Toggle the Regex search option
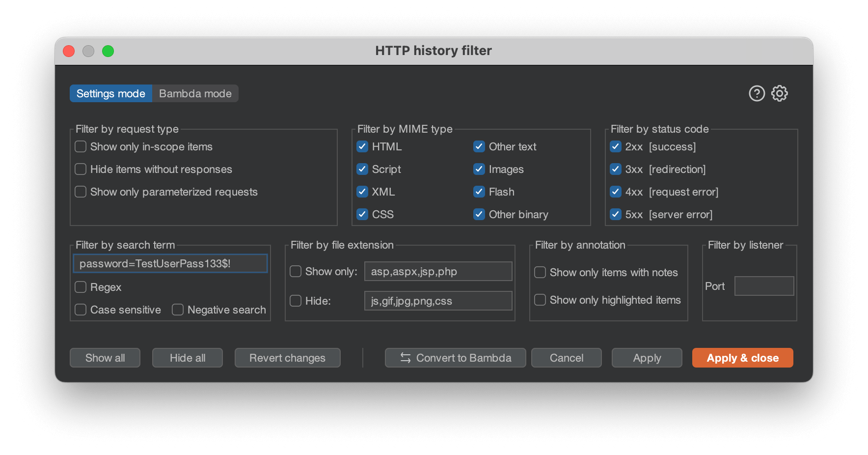Viewport: 868px width, 455px height. click(x=80, y=287)
